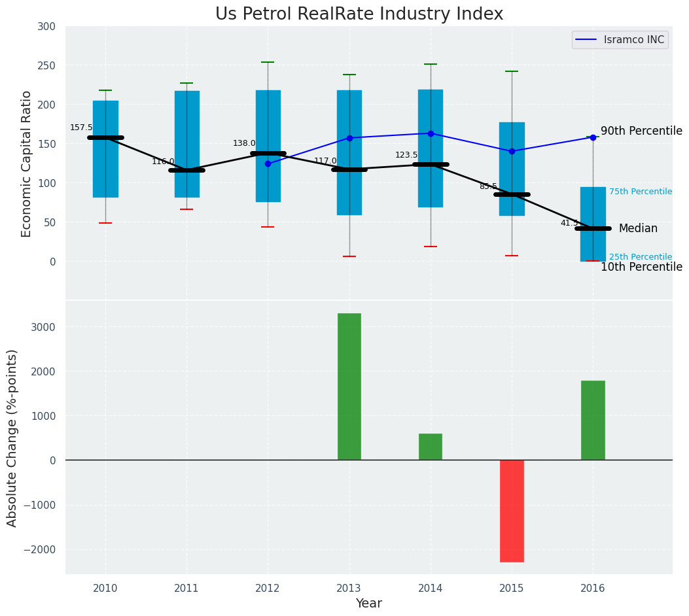Viewport: 689px width, 616px height.
Task: Click the 10th Percentile annotation
Action: 641,267
